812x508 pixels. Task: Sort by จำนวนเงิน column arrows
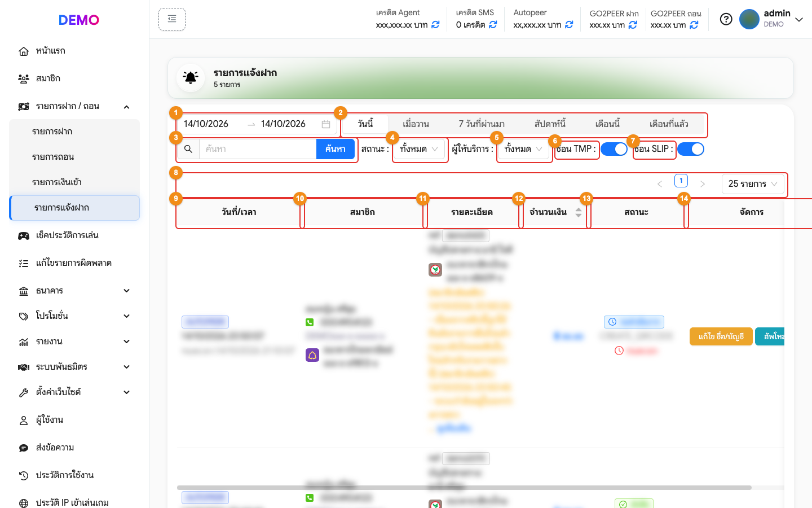pyautogui.click(x=579, y=212)
